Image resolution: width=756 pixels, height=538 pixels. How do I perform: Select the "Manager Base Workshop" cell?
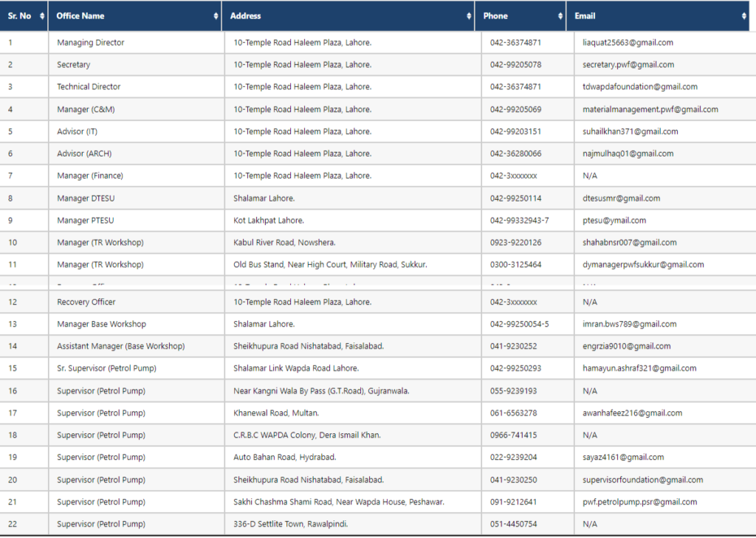102,325
